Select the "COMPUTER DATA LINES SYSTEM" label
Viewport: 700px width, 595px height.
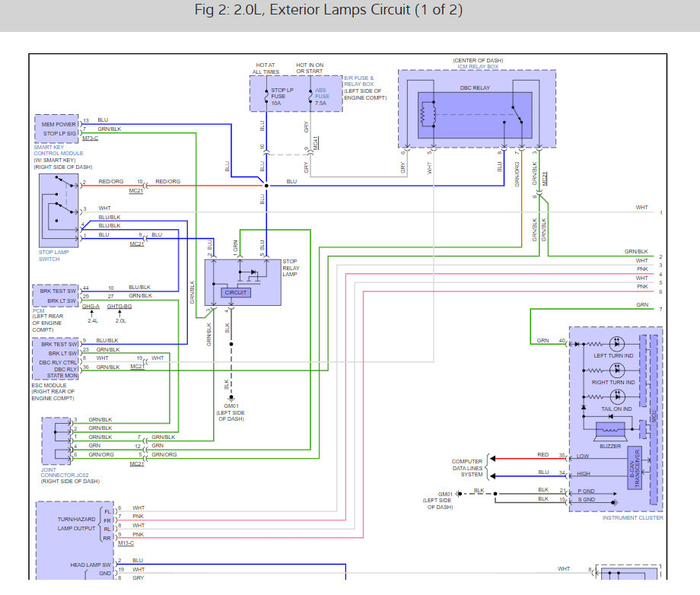pos(467,468)
